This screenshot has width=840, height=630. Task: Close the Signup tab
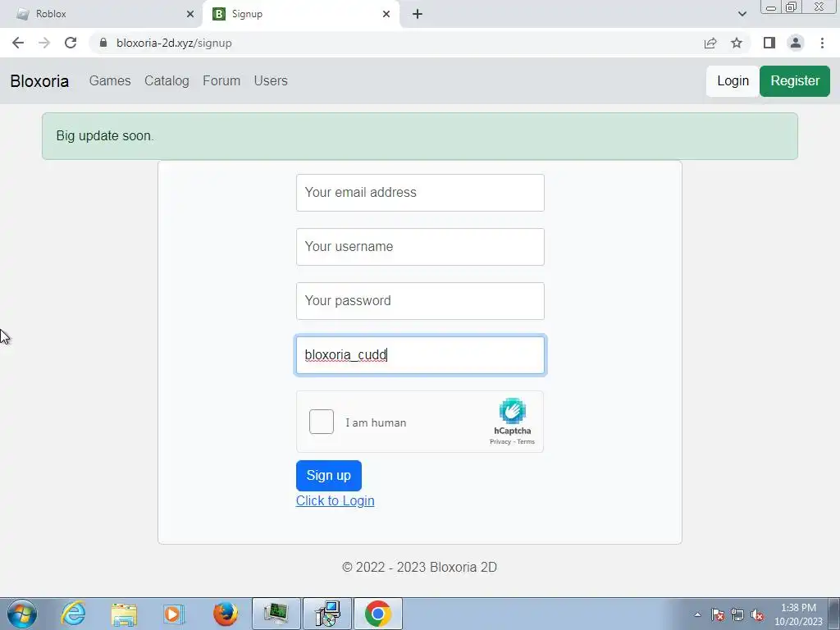pos(386,14)
